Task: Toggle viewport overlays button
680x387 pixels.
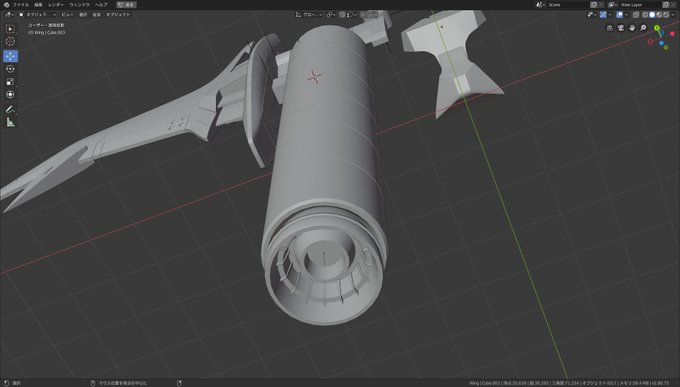Action: (x=619, y=15)
